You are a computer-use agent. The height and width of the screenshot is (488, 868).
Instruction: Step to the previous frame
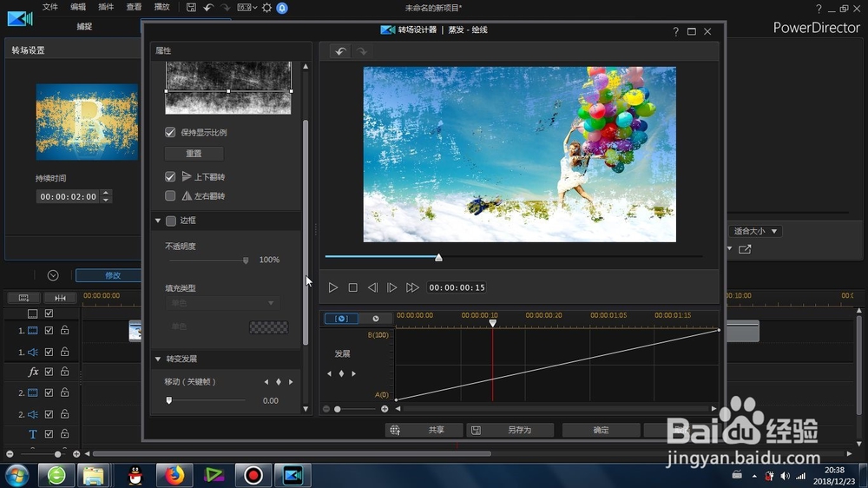[372, 287]
